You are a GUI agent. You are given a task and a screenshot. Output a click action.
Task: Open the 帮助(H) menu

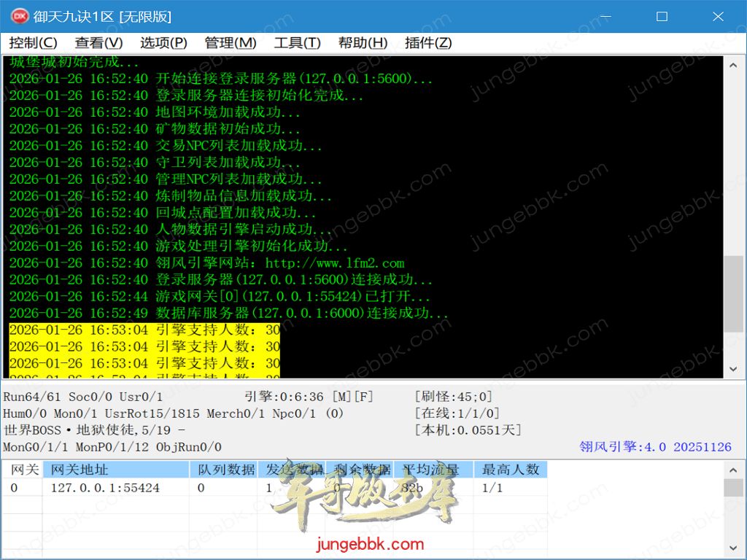363,43
